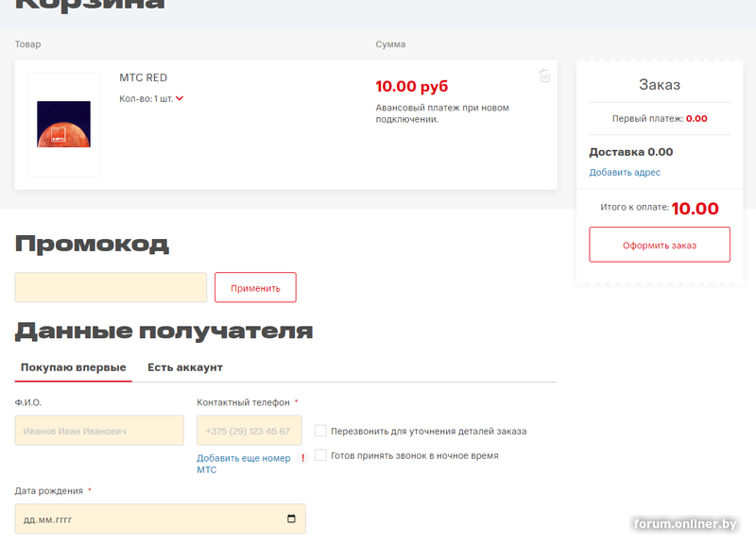Screen dimensions: 756x544
Task: Click the red exclamation info icon
Action: click(302, 458)
